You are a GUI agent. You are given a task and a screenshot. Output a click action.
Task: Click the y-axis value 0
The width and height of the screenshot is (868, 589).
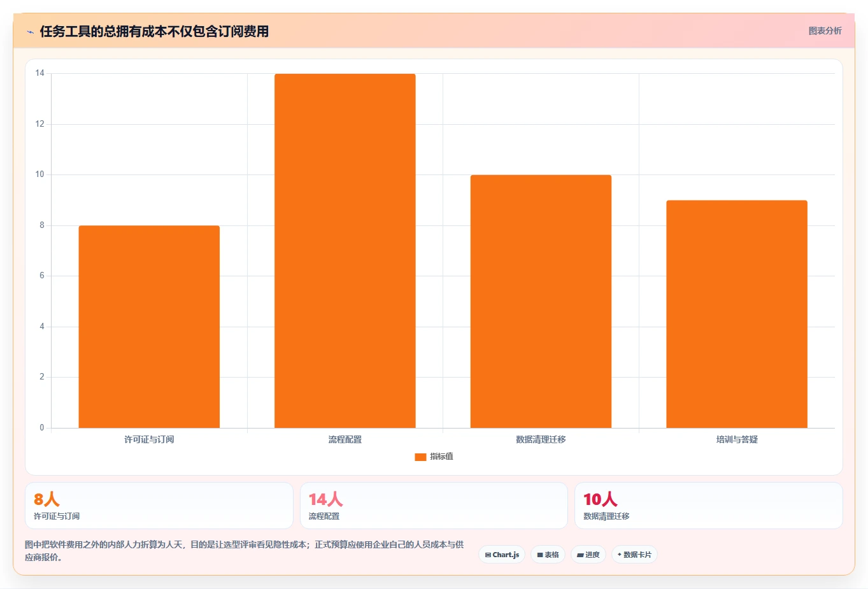(42, 427)
